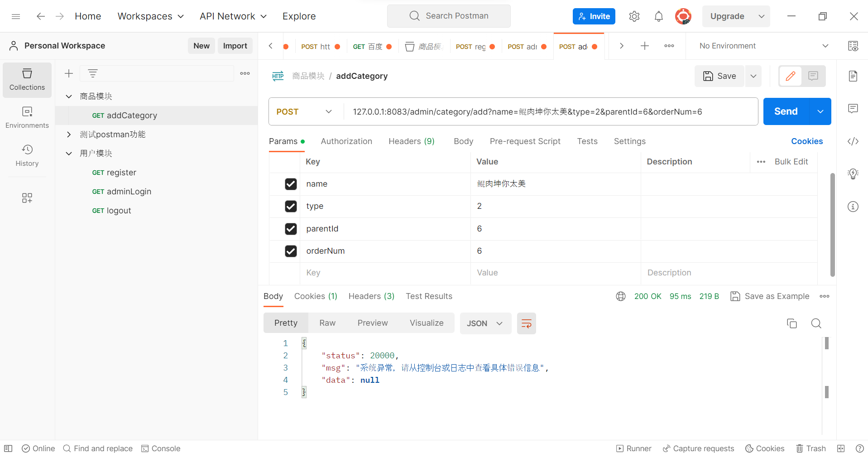Uncheck the name parameter
The height and width of the screenshot is (453, 868).
pyautogui.click(x=291, y=184)
